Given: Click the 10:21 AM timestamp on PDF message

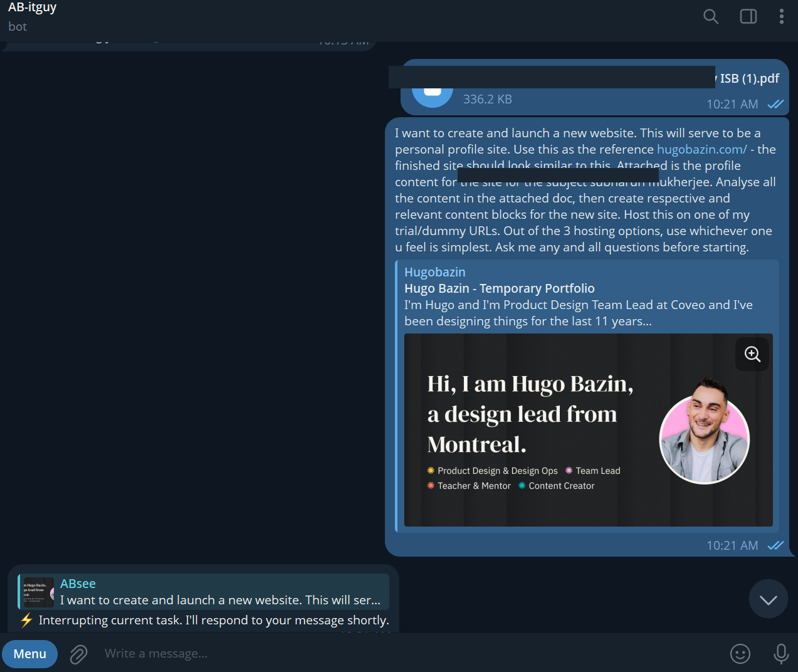Looking at the screenshot, I should 732,104.
